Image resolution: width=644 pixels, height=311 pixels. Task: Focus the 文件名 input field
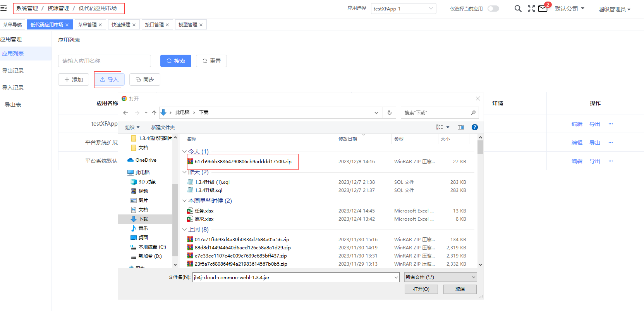[296, 277]
